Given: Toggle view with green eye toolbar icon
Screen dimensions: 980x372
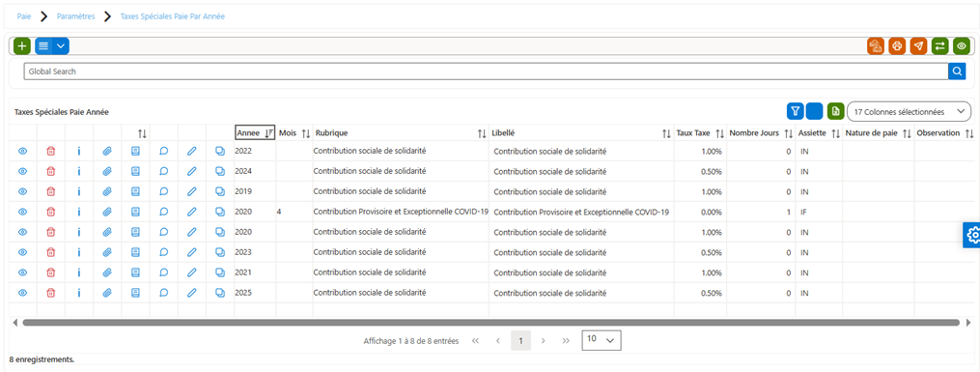Looking at the screenshot, I should point(961,45).
